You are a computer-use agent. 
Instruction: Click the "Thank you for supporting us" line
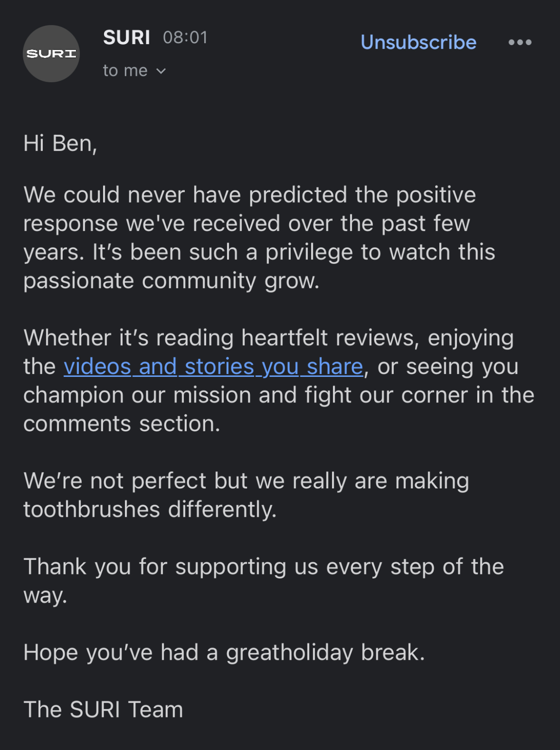click(263, 566)
